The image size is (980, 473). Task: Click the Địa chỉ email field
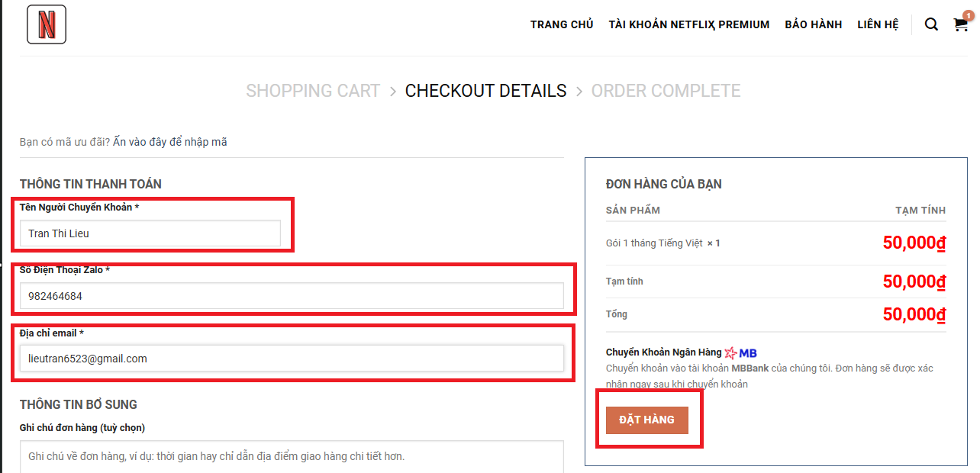pyautogui.click(x=292, y=359)
